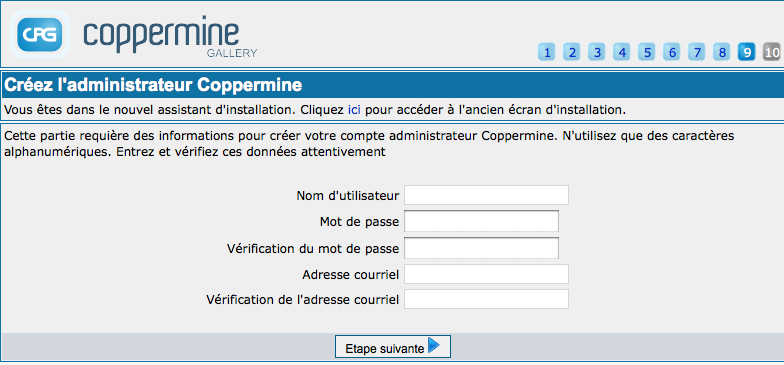
Task: Click the CPG logo icon
Action: [40, 34]
